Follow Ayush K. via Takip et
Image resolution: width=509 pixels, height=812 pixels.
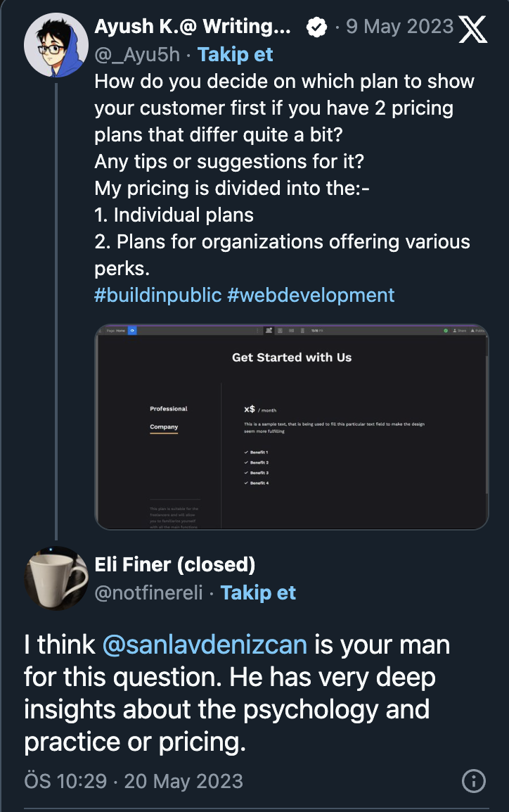click(x=236, y=55)
